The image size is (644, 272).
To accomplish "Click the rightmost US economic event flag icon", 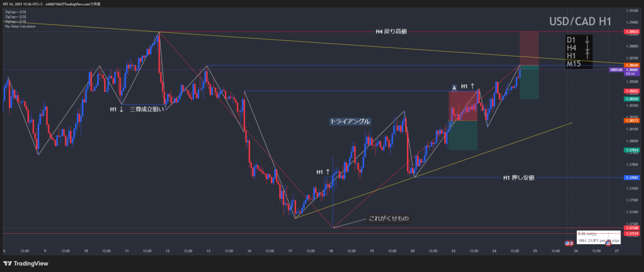I will pyautogui.click(x=608, y=244).
